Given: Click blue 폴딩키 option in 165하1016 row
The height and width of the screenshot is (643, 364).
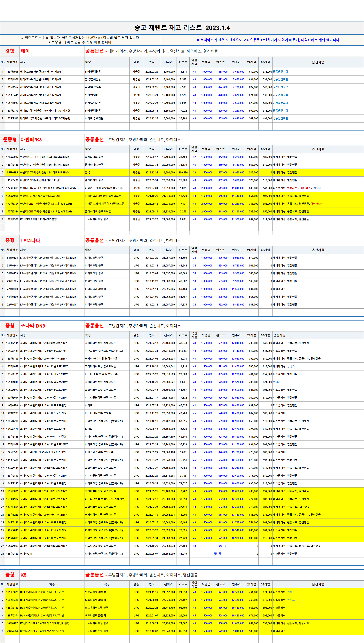Looking at the screenshot, I should pos(277,382).
